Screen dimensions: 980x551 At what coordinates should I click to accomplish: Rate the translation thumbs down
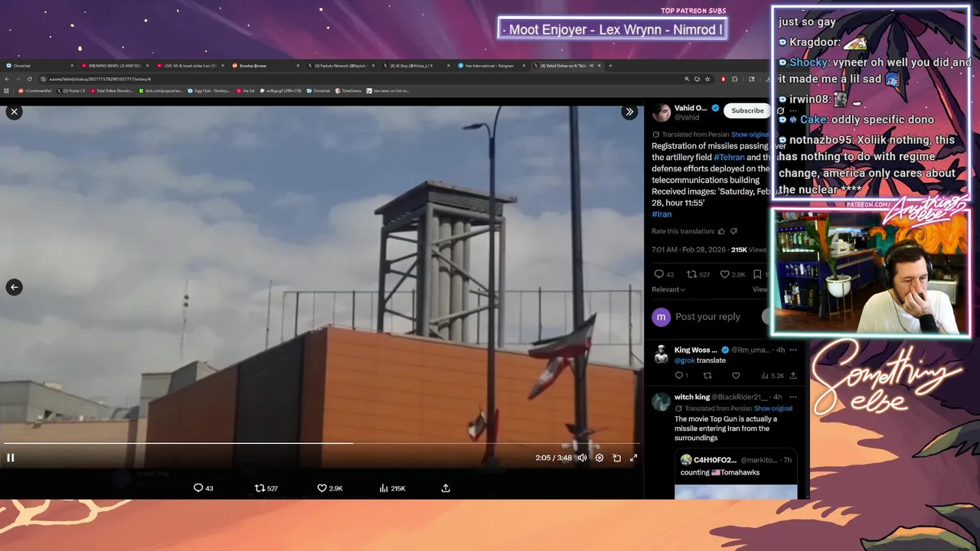click(733, 231)
